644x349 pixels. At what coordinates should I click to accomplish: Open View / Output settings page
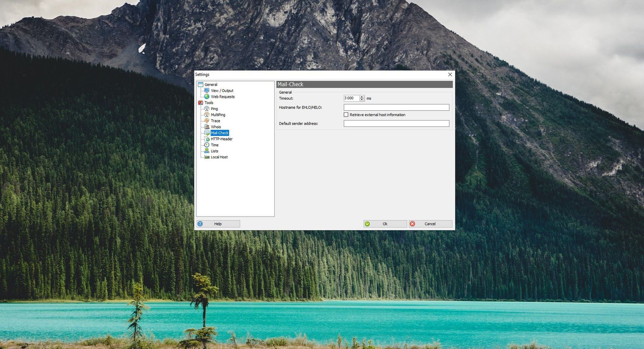(222, 91)
